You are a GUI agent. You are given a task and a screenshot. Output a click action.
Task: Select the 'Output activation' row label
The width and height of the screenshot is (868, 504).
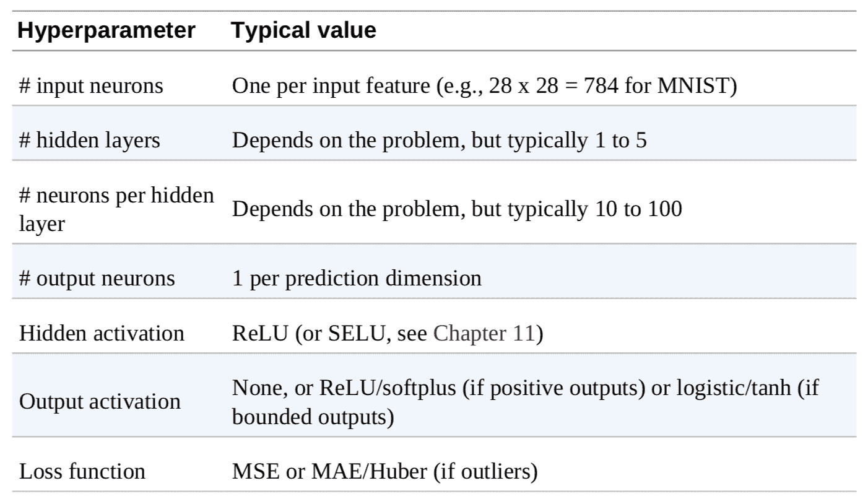click(100, 402)
